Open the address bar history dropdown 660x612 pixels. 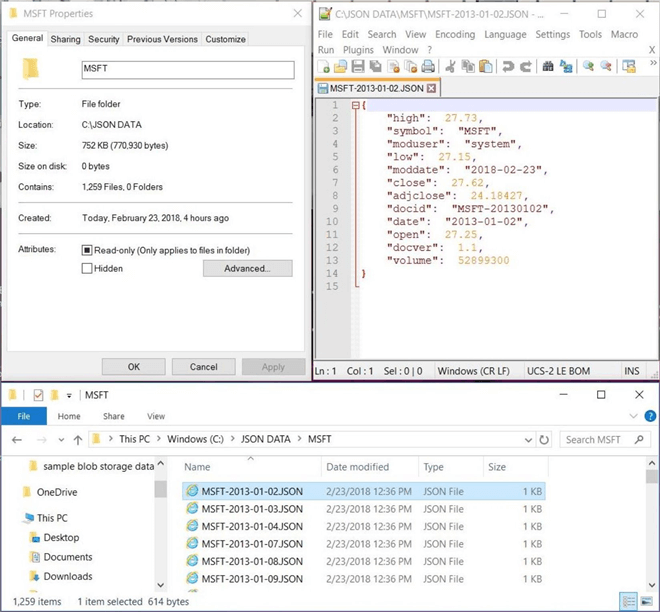pyautogui.click(x=528, y=440)
